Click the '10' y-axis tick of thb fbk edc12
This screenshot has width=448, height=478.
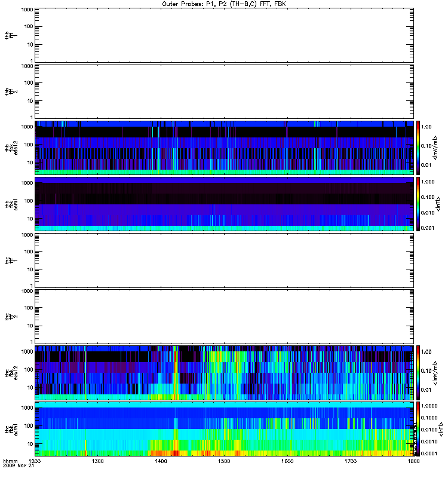click(30, 163)
